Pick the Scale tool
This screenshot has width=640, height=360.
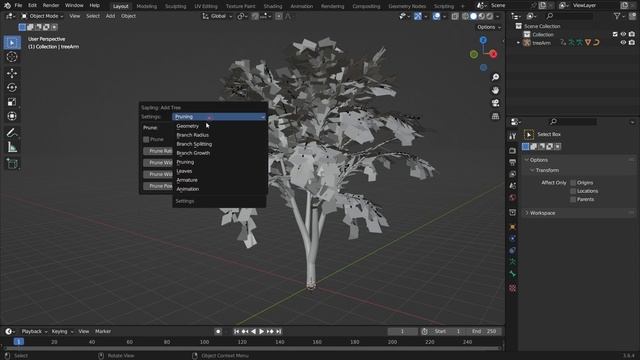[x=12, y=102]
